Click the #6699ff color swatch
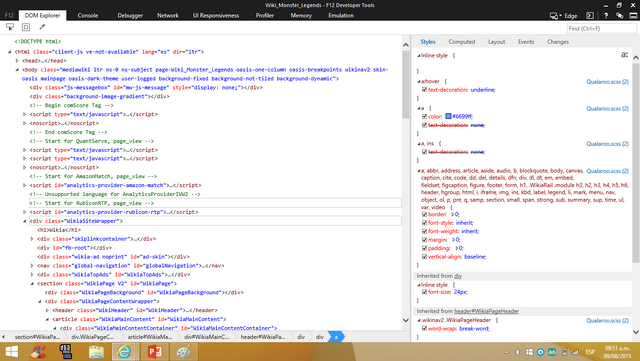This screenshot has height=361, width=640. click(448, 116)
